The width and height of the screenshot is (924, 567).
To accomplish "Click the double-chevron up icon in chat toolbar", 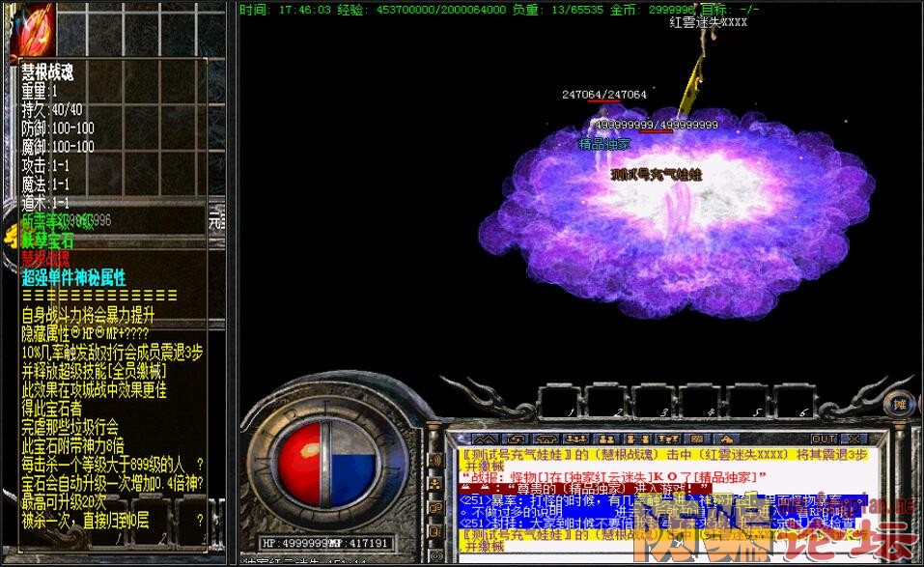I will tap(485, 439).
